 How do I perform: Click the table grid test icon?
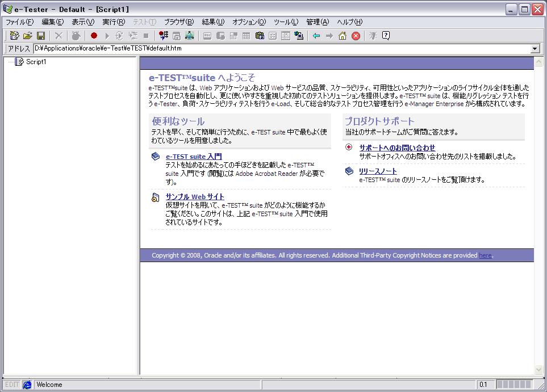(247, 36)
